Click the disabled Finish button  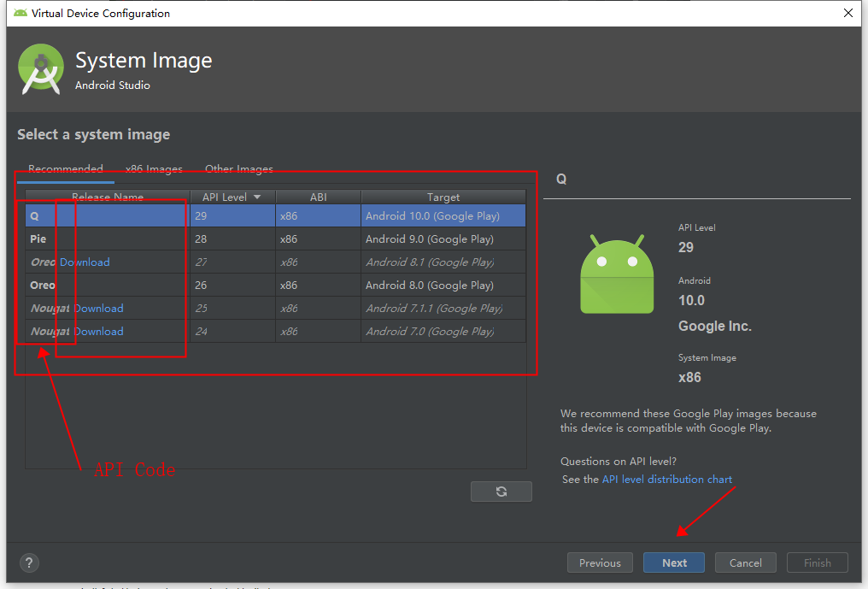click(817, 562)
